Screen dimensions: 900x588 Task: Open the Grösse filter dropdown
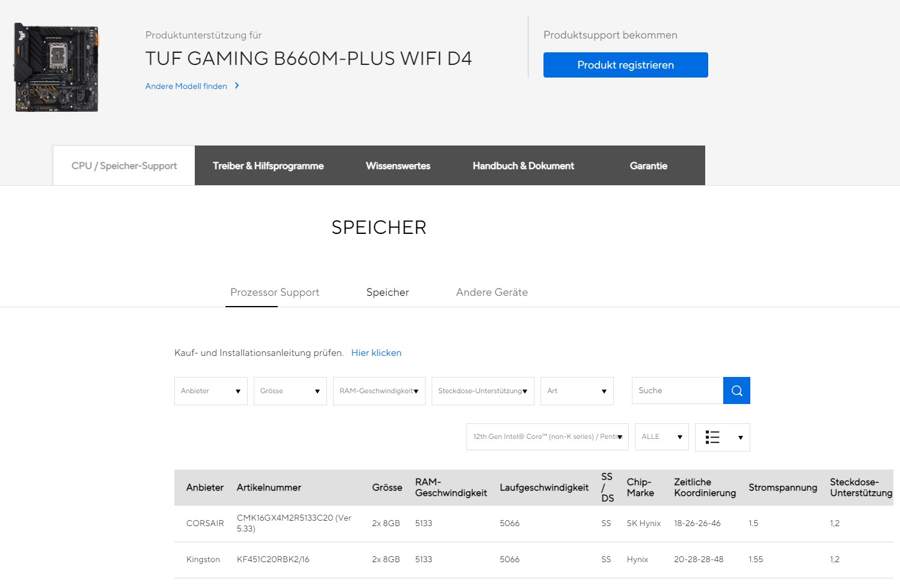(x=290, y=391)
